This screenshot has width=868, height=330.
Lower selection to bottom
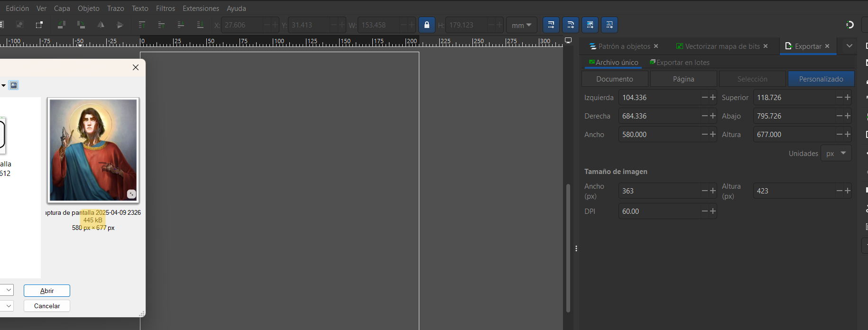[200, 25]
